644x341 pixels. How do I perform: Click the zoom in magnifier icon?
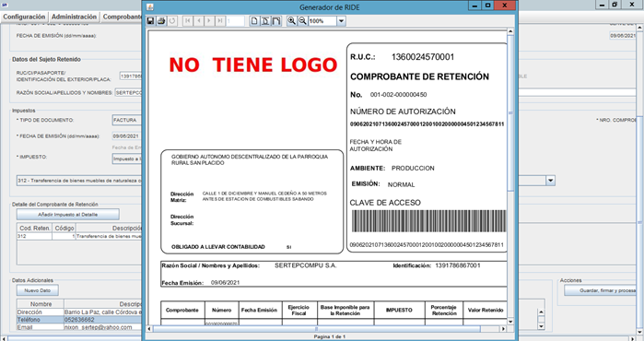pos(292,21)
